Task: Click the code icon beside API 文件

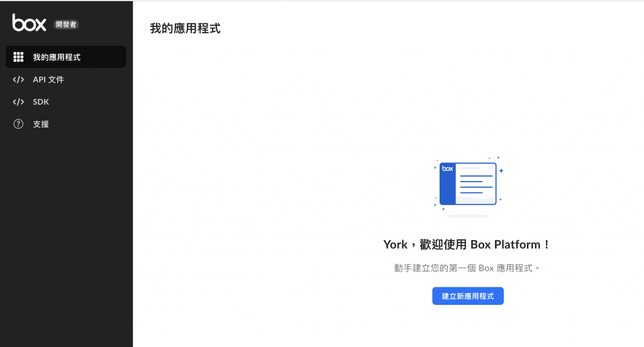Action: pos(18,80)
